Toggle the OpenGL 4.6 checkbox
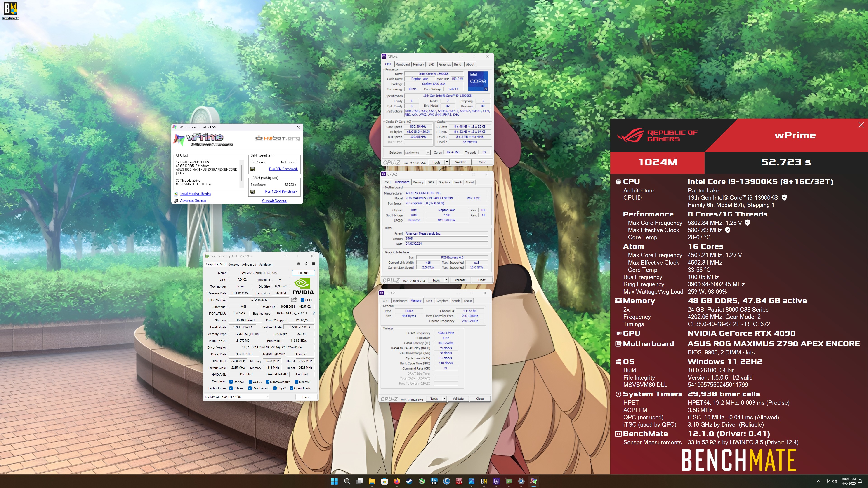Image resolution: width=868 pixels, height=488 pixels. [x=292, y=388]
